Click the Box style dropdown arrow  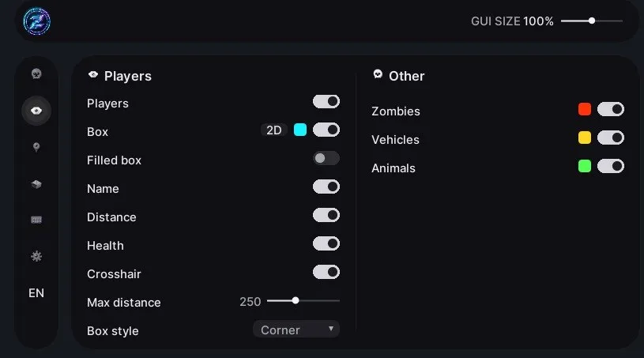click(x=331, y=329)
